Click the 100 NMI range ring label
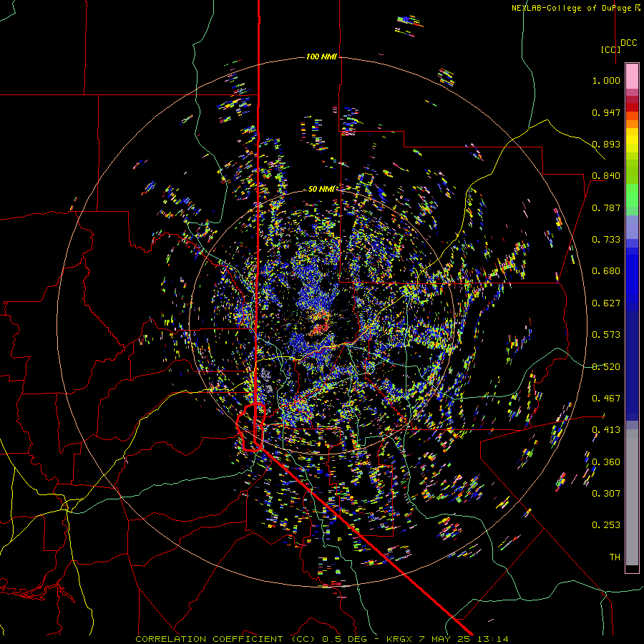Viewport: 644px width, 644px height. 321,57
